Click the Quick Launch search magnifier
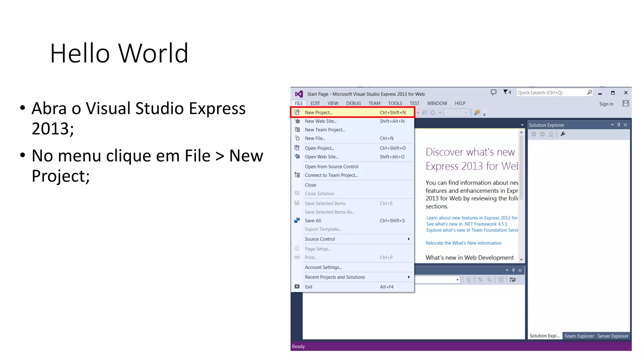644x362 pixels. pyautogui.click(x=589, y=92)
